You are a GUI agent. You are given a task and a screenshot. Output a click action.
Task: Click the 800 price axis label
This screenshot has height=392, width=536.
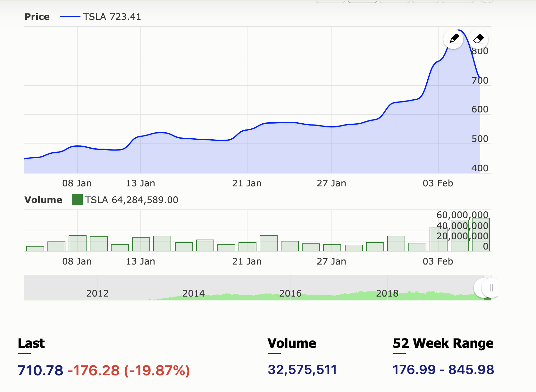[x=480, y=51]
